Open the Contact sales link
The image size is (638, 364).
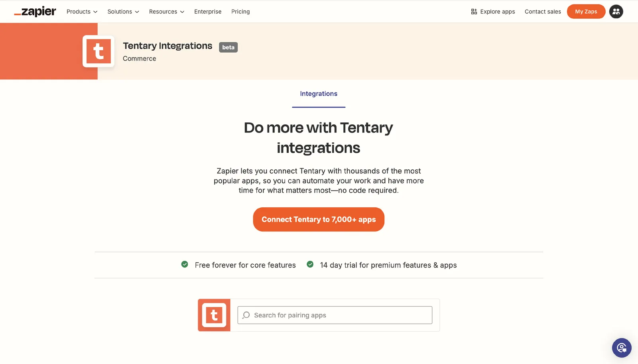(x=543, y=12)
